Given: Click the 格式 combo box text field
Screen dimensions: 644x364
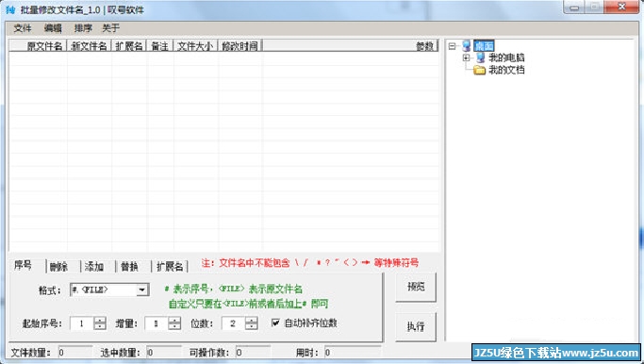Looking at the screenshot, I should pyautogui.click(x=104, y=290).
